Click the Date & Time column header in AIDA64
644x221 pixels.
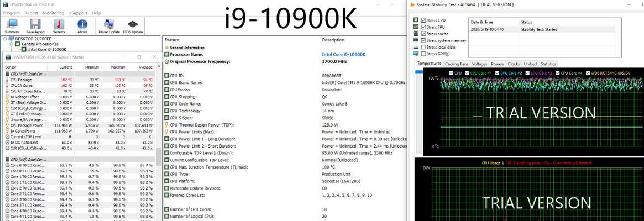coord(493,22)
